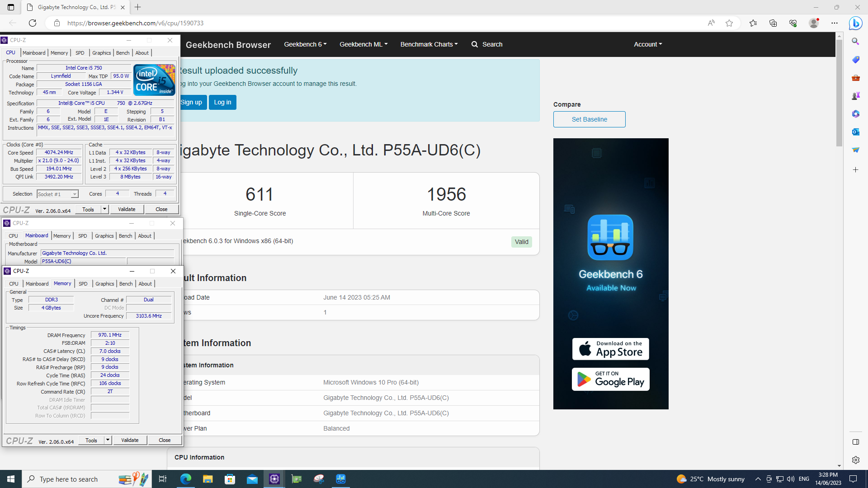Open Edge tab actions menu icon
Image resolution: width=868 pixels, height=488 pixels.
point(11,7)
